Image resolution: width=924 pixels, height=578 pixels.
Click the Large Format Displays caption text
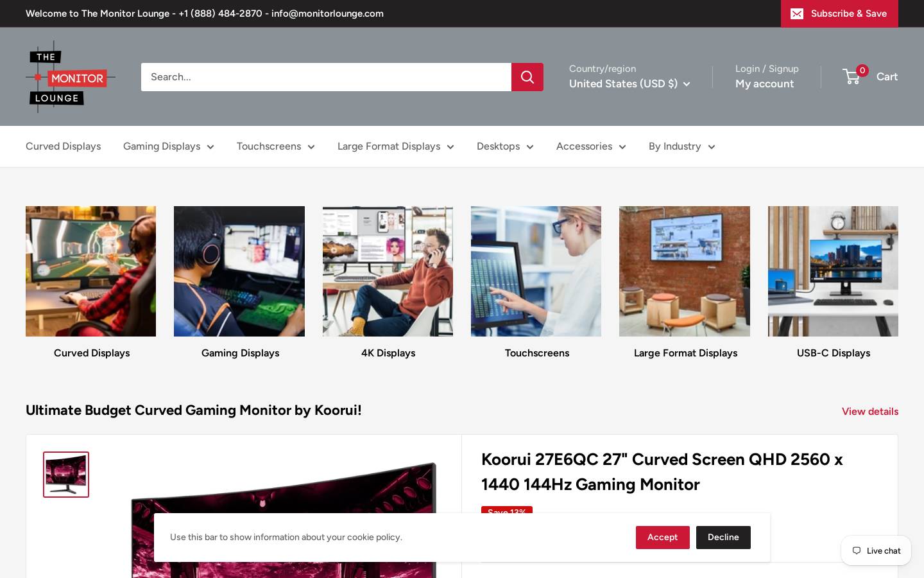click(x=685, y=353)
